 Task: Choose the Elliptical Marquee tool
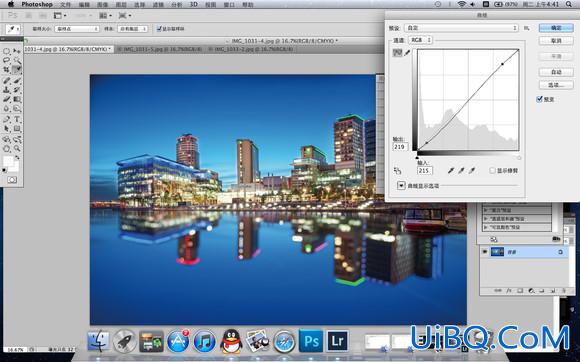tap(7, 51)
